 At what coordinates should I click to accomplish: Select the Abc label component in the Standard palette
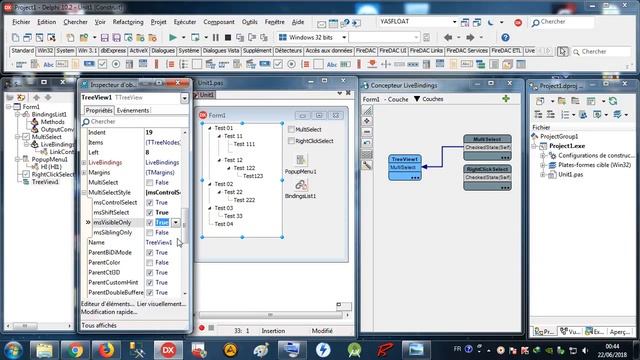48,64
